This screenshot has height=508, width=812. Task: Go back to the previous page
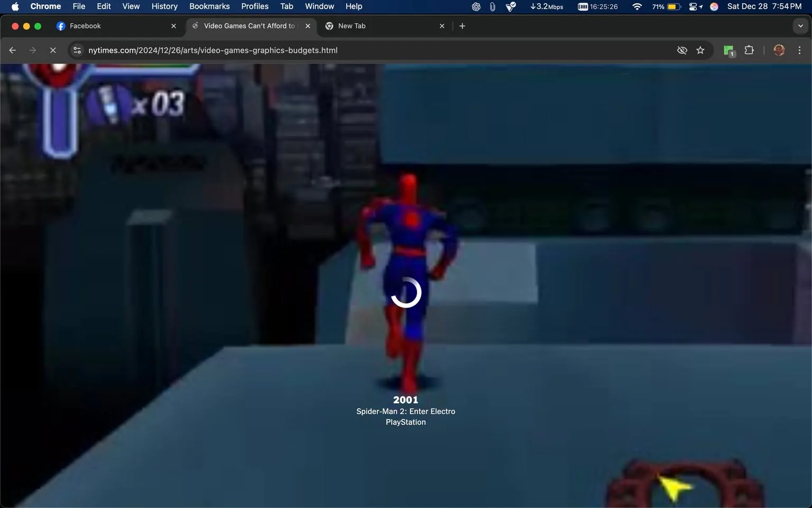click(x=12, y=50)
